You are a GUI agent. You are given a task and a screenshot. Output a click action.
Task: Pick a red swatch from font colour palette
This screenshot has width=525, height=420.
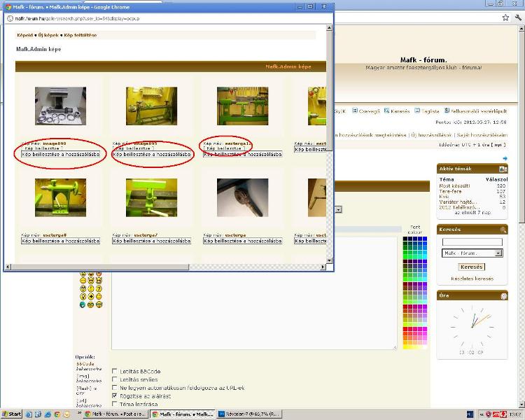[405, 329]
